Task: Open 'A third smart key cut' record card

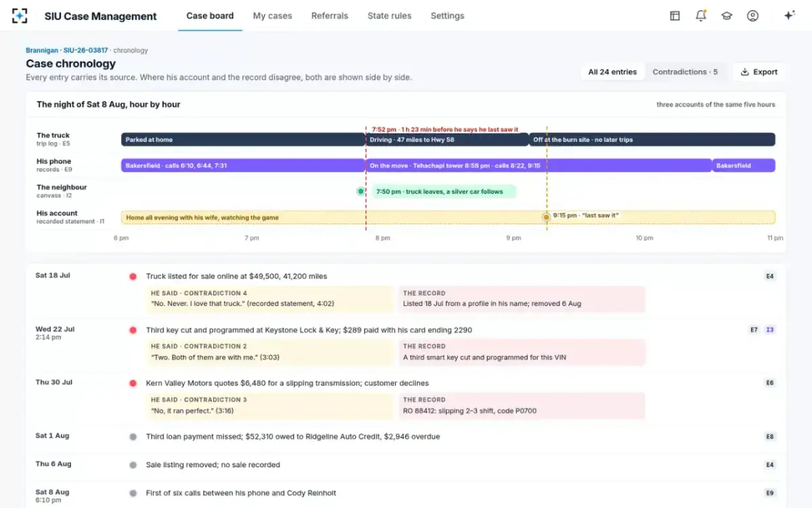Action: 522,352
